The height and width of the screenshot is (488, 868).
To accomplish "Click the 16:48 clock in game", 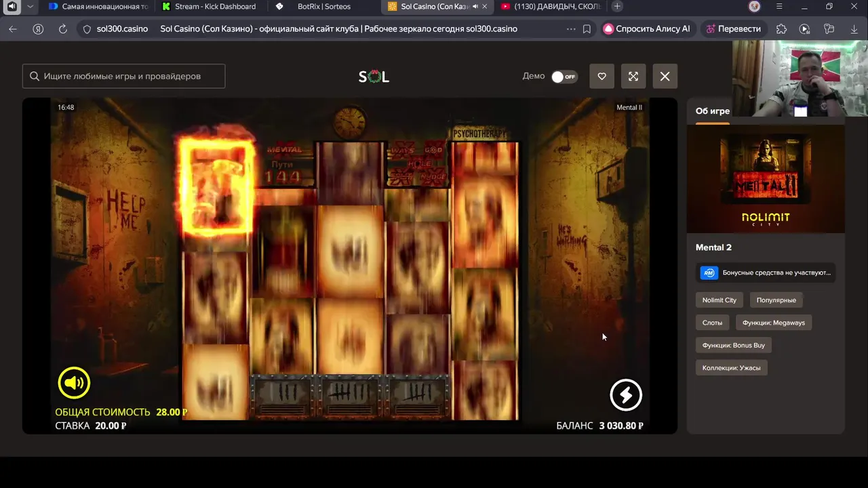I will click(x=66, y=108).
